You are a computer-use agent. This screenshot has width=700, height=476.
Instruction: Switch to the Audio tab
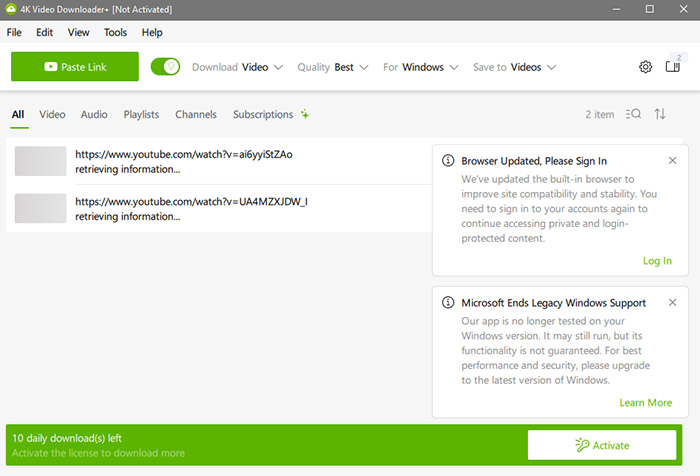(94, 115)
